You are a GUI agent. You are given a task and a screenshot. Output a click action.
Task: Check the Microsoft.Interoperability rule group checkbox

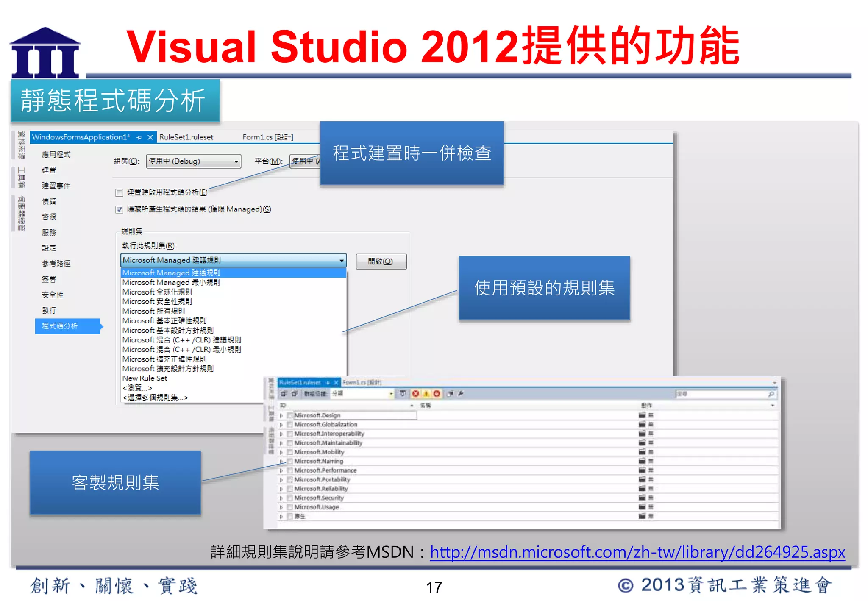pos(290,434)
